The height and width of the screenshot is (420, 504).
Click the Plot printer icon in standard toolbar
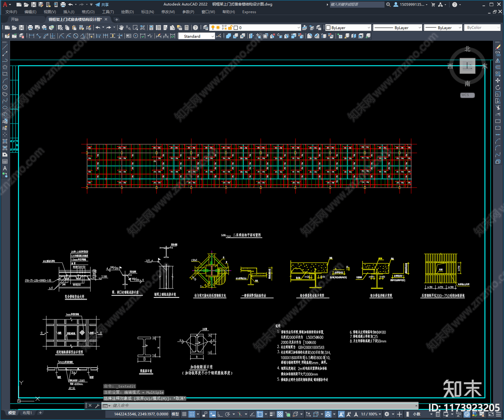[x=30, y=28]
